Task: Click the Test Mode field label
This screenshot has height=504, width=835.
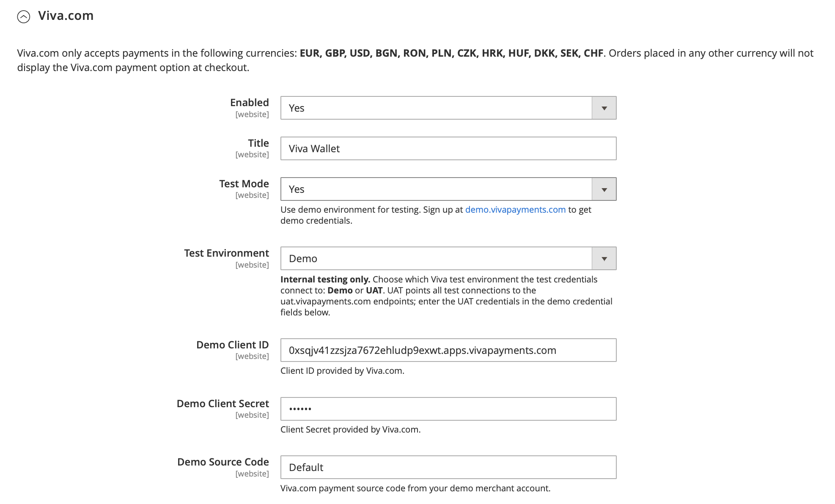Action: (244, 184)
